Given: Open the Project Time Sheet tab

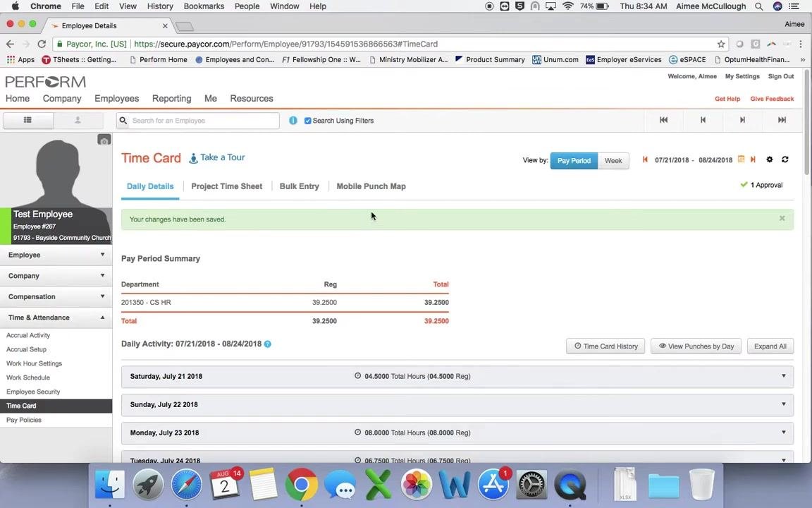Looking at the screenshot, I should 227,186.
